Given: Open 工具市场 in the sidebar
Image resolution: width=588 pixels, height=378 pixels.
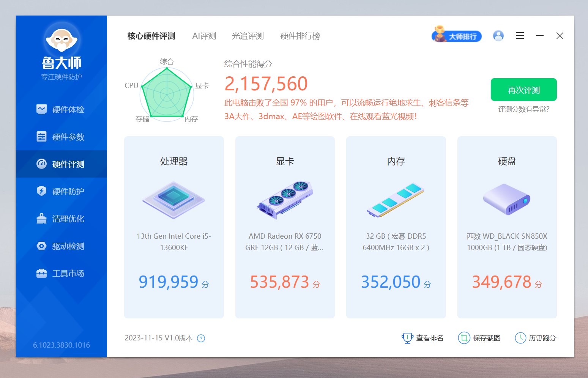Looking at the screenshot, I should [x=61, y=273].
